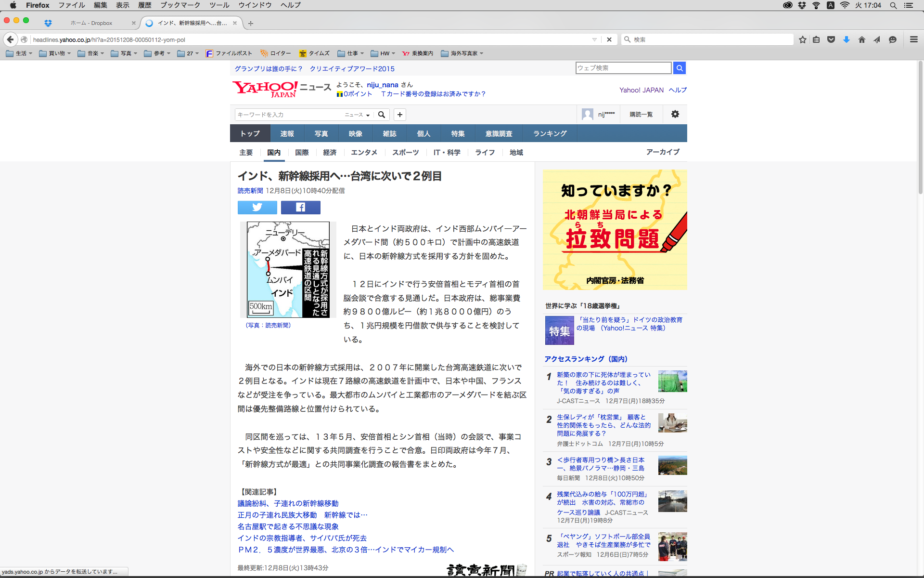Screen dimensions: 924x578
Task: Click the 購読一覧 button
Action: [641, 114]
